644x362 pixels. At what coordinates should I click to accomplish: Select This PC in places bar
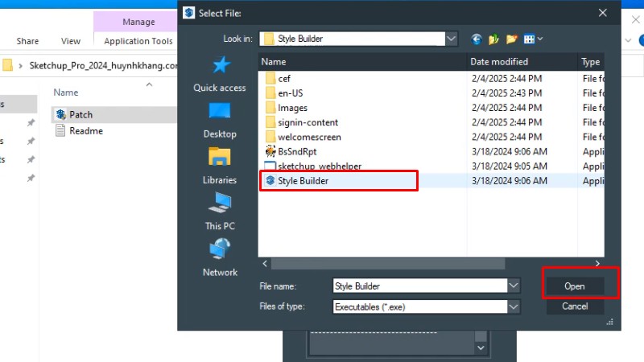click(220, 212)
